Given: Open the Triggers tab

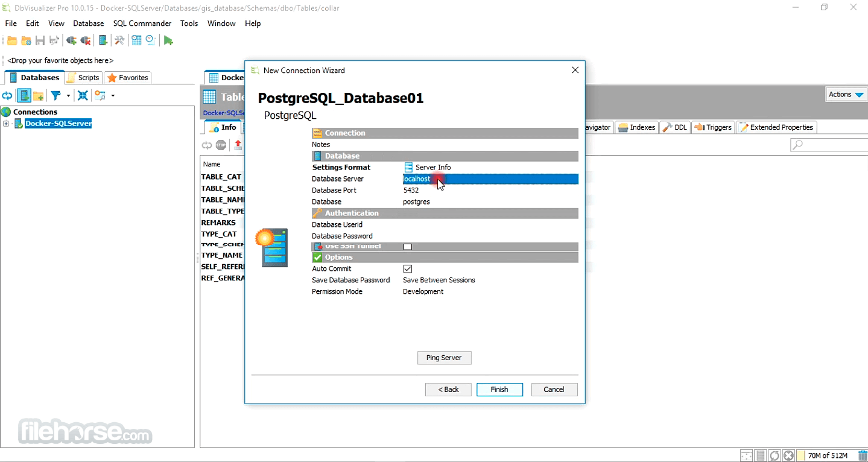Looking at the screenshot, I should 713,127.
